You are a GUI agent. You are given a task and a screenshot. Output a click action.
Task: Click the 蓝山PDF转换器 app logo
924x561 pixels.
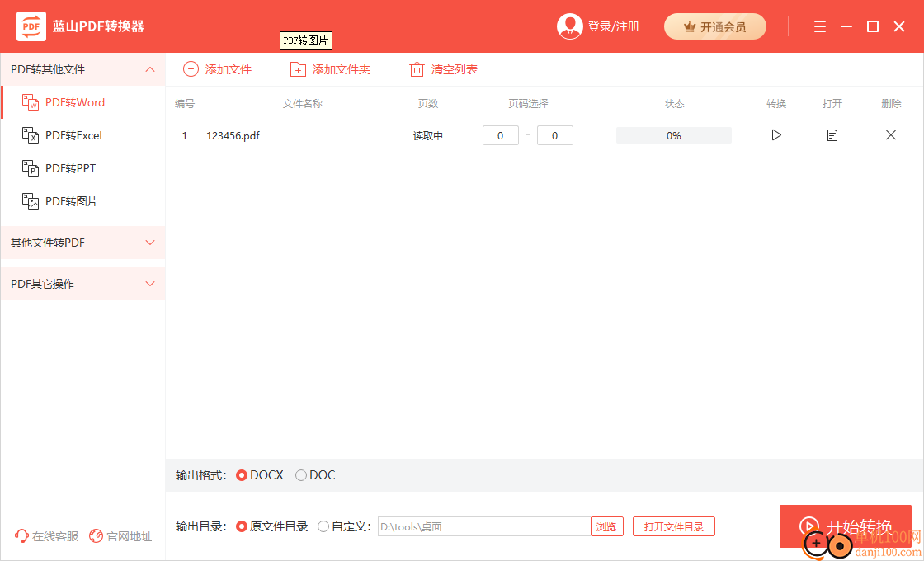(31, 26)
